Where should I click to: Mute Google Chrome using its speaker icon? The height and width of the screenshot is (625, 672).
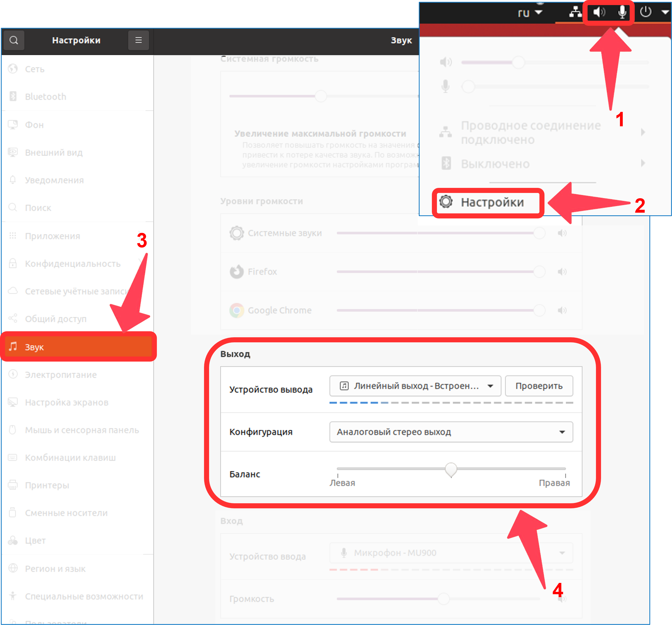[562, 310]
